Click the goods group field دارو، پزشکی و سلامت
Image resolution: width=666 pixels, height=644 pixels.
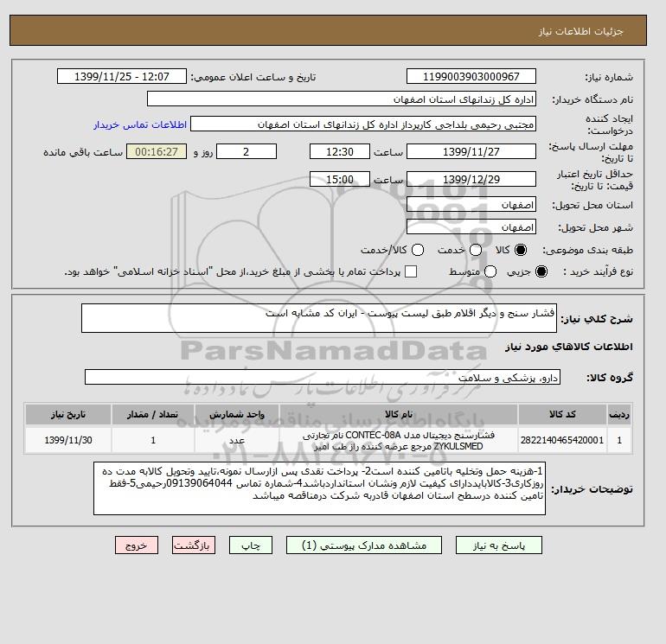click(323, 377)
